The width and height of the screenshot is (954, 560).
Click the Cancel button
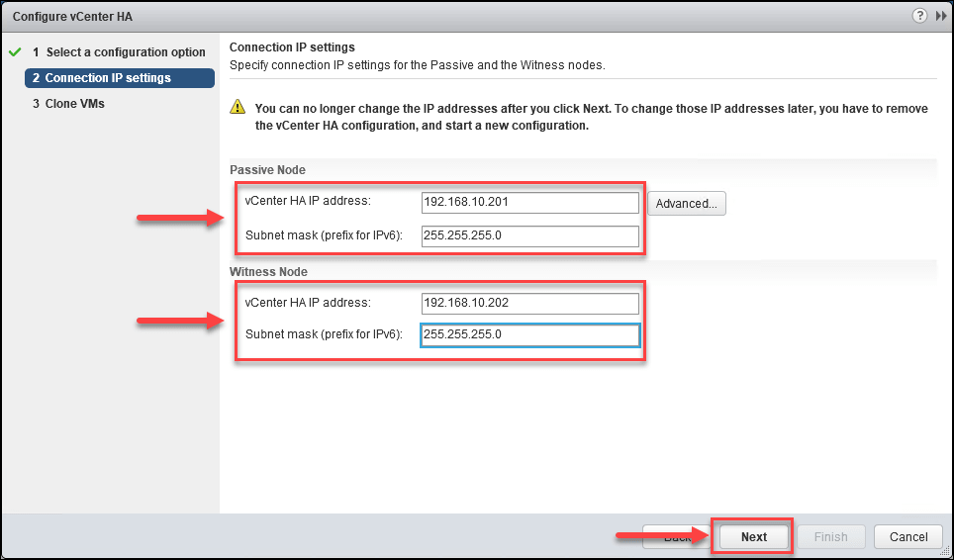pyautogui.click(x=908, y=537)
